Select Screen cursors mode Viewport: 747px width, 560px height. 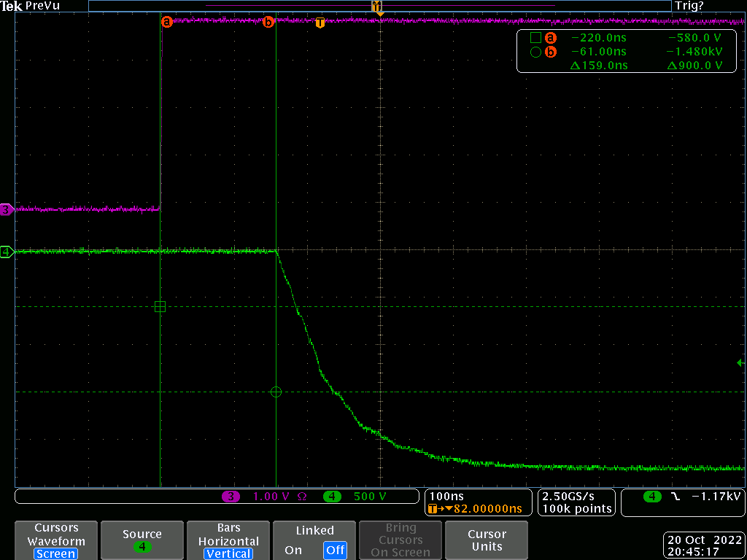tap(56, 553)
